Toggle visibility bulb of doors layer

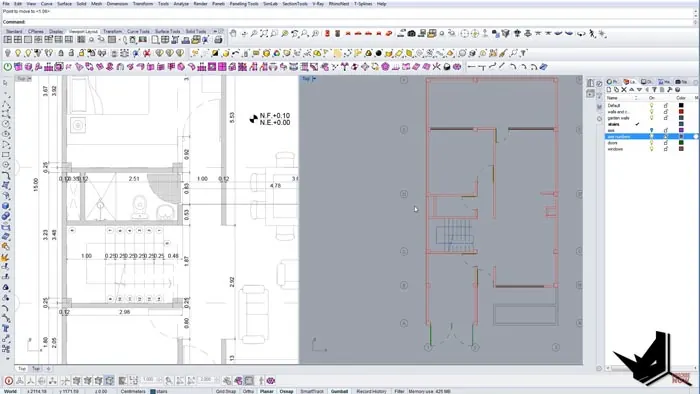651,143
